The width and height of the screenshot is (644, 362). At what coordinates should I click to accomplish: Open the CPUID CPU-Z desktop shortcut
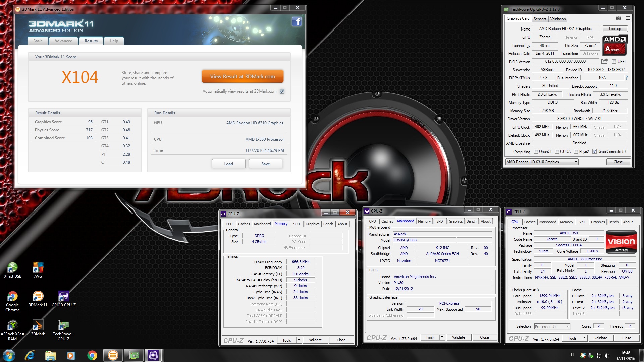(x=64, y=299)
